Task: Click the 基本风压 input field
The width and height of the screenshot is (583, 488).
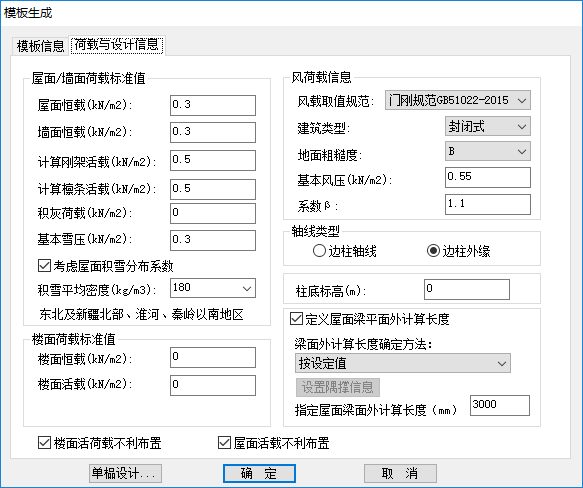Action: click(487, 177)
